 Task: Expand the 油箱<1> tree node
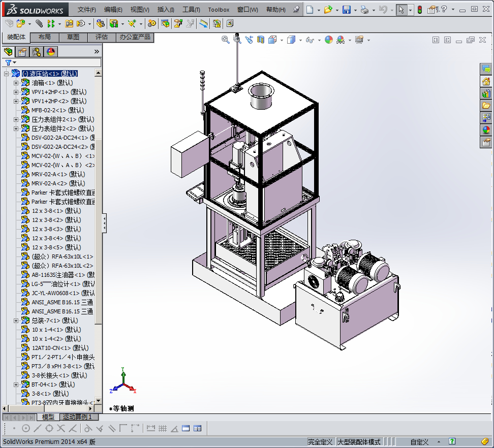click(16, 83)
